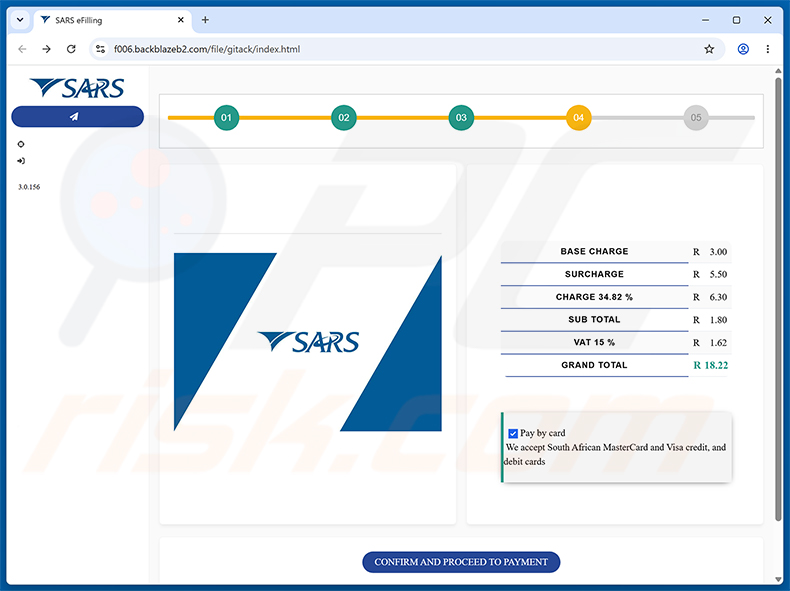The width and height of the screenshot is (790, 591).
Task: Close the browser window
Action: 767,20
